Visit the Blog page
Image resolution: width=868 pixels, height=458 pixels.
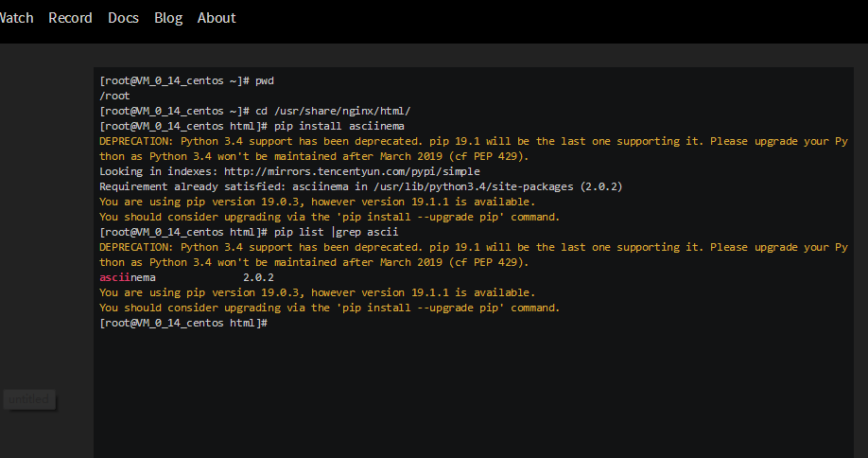click(x=168, y=18)
